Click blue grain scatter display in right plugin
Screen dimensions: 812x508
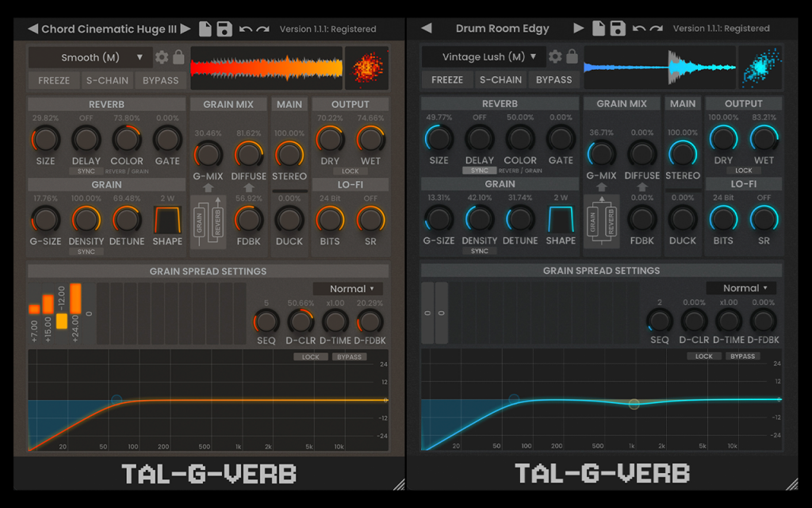[x=760, y=67]
